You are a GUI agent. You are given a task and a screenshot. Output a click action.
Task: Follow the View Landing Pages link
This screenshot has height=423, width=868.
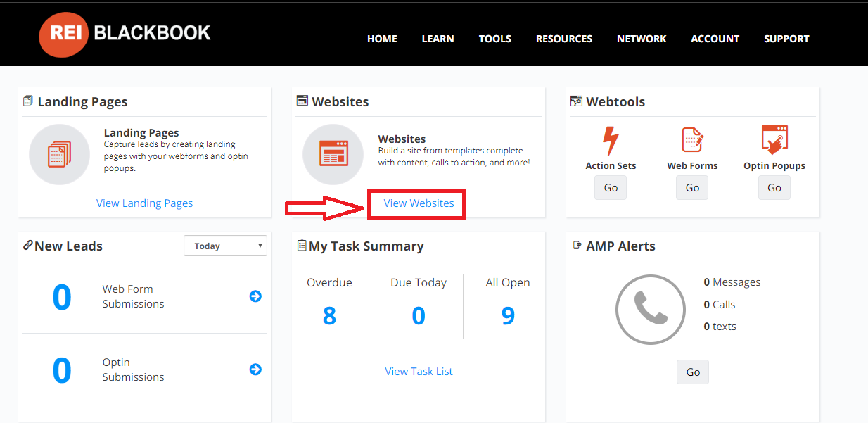144,203
